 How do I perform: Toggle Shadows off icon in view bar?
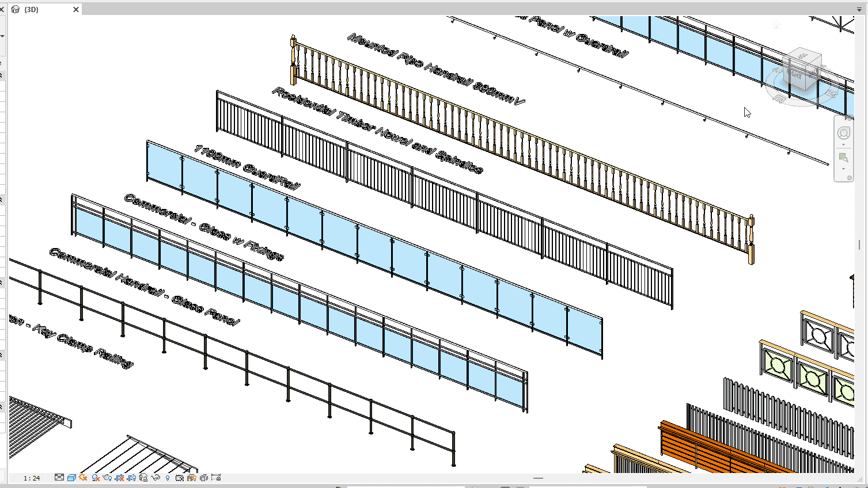pos(96,478)
